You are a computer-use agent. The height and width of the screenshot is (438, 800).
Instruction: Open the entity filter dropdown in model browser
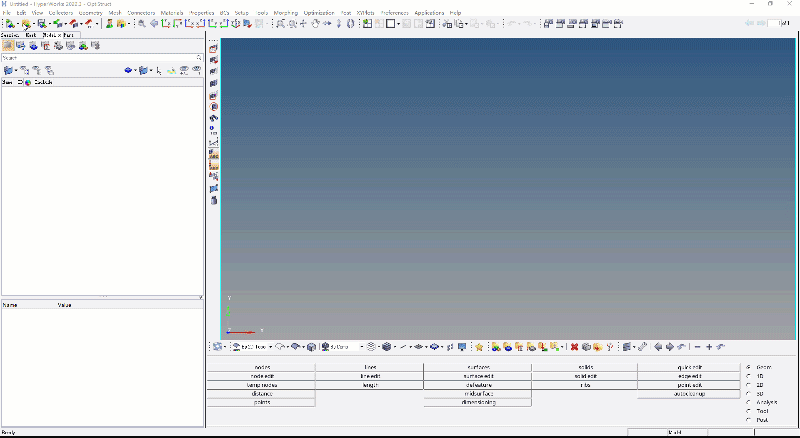coord(16,70)
